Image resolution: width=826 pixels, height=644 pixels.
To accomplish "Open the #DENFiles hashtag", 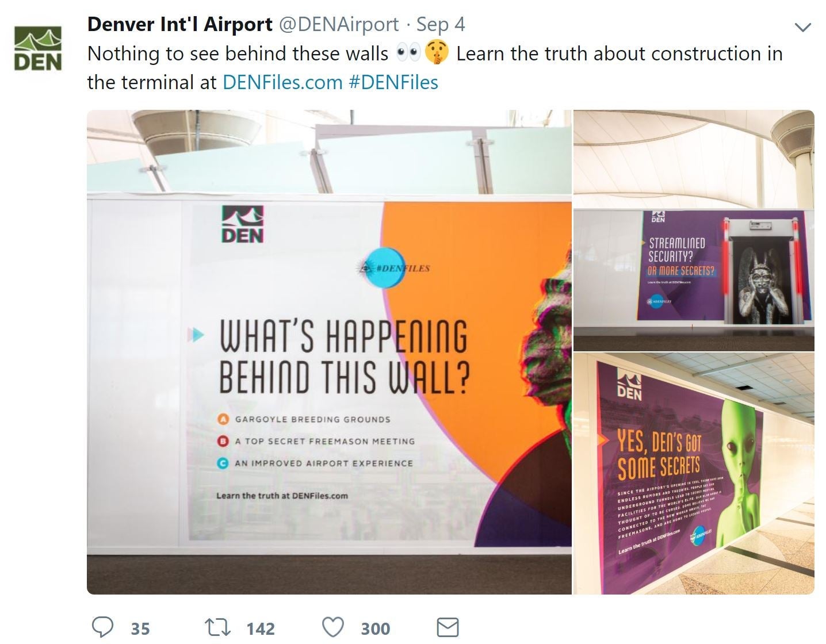I will coord(393,82).
